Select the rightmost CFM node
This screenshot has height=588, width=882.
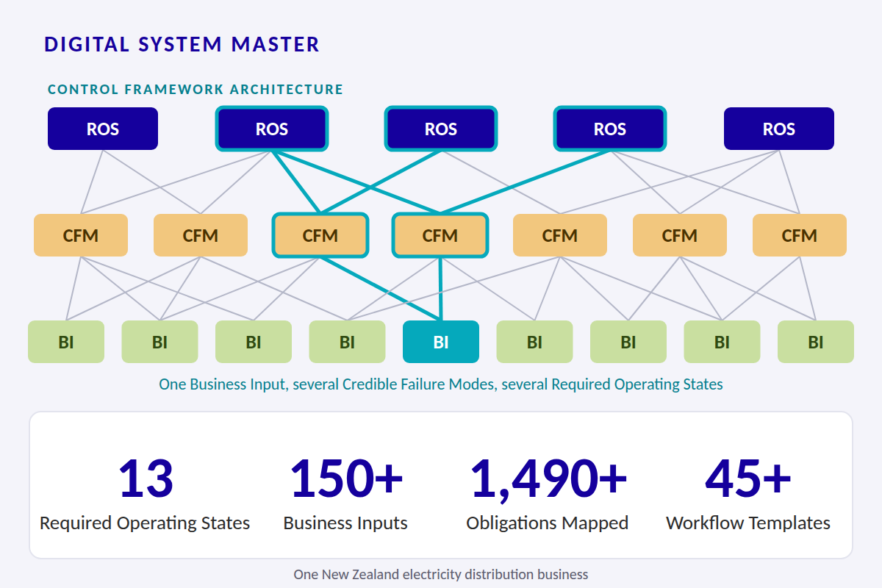pyautogui.click(x=800, y=235)
